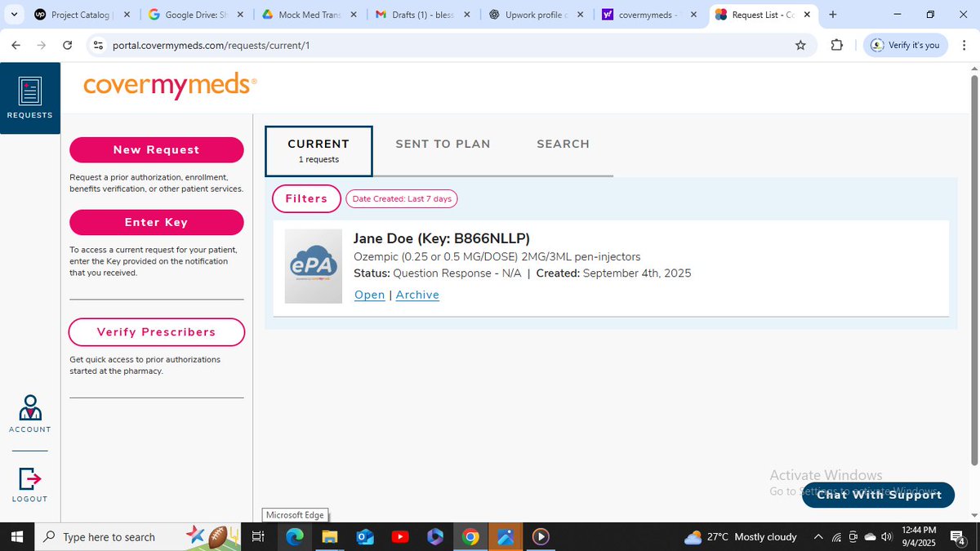Switch to the Google Drive tab
980x551 pixels.
tap(195, 15)
